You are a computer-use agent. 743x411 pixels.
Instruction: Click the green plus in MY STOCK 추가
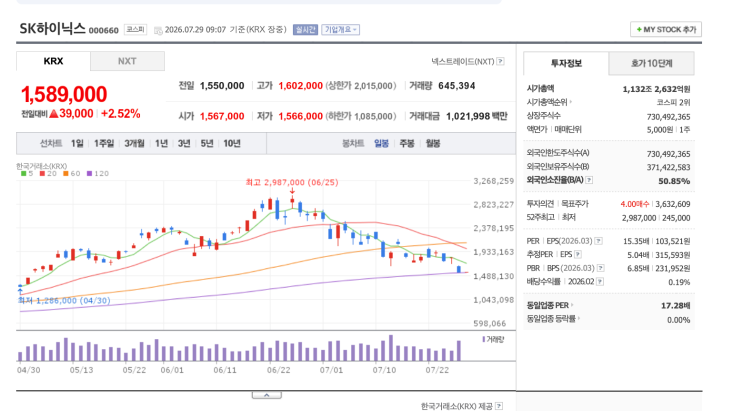click(x=639, y=29)
